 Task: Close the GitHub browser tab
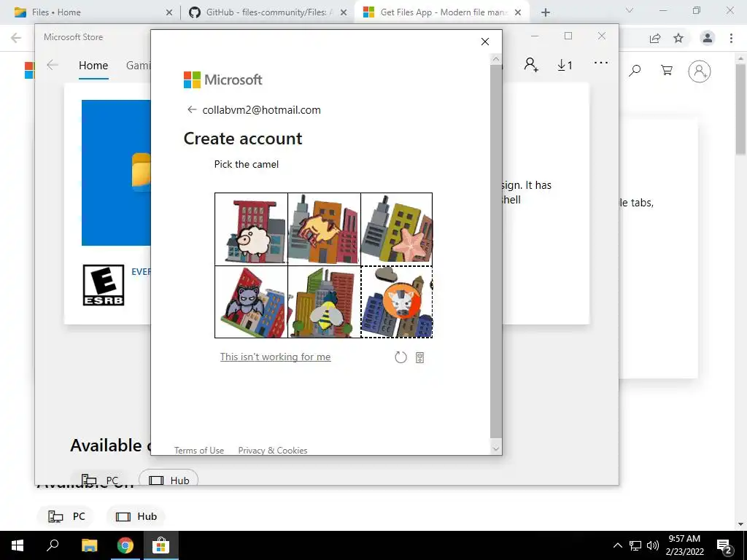pos(344,12)
